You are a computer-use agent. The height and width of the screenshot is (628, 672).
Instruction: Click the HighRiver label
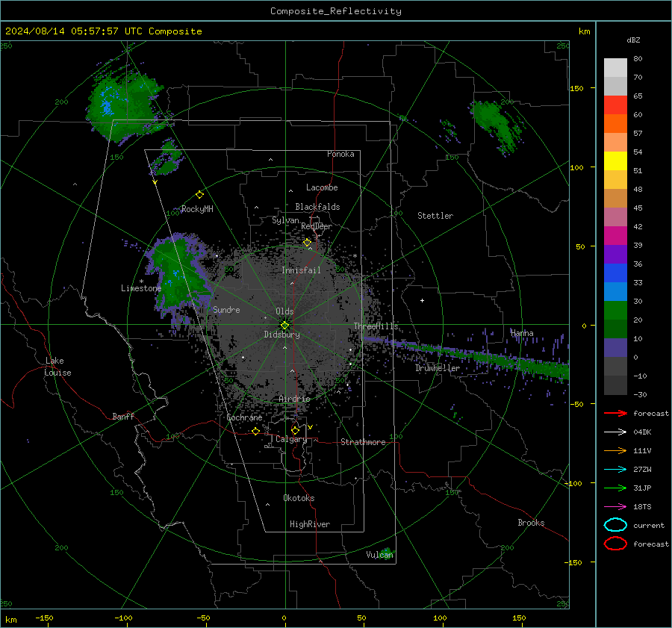click(x=310, y=524)
